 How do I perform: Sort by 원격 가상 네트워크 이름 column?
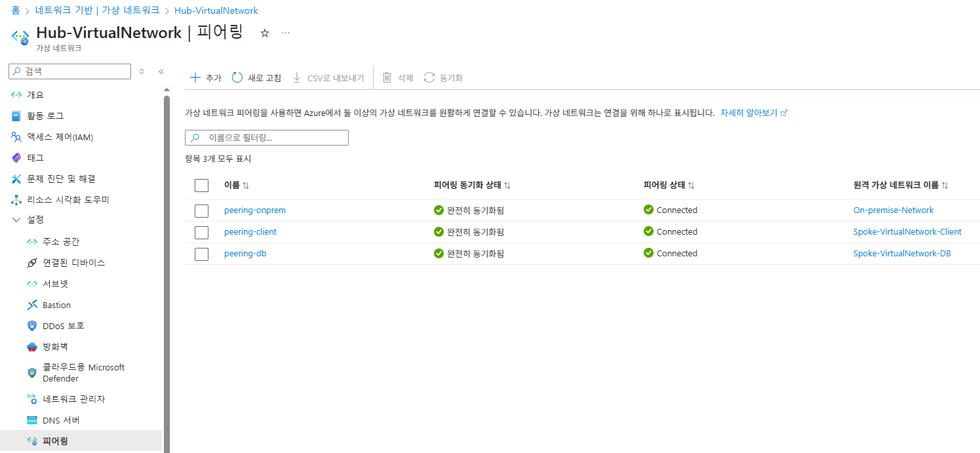point(901,186)
